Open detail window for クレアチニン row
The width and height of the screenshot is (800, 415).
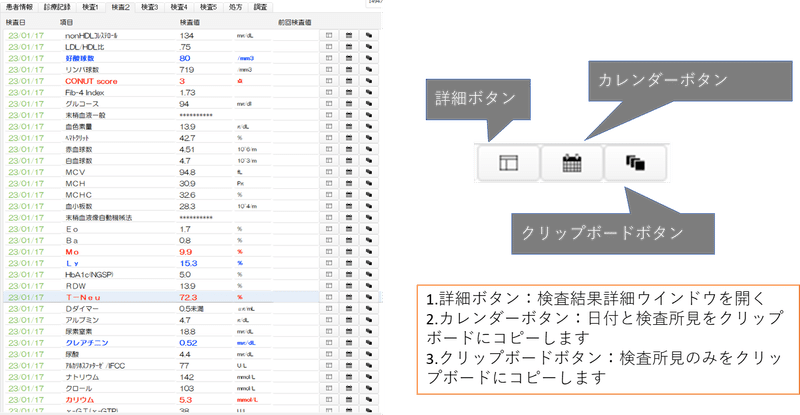tap(329, 343)
